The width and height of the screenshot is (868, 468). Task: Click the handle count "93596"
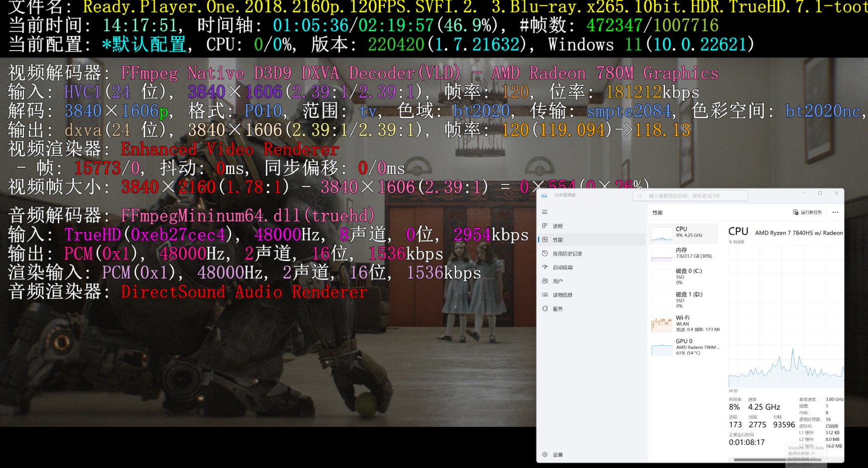pos(784,425)
